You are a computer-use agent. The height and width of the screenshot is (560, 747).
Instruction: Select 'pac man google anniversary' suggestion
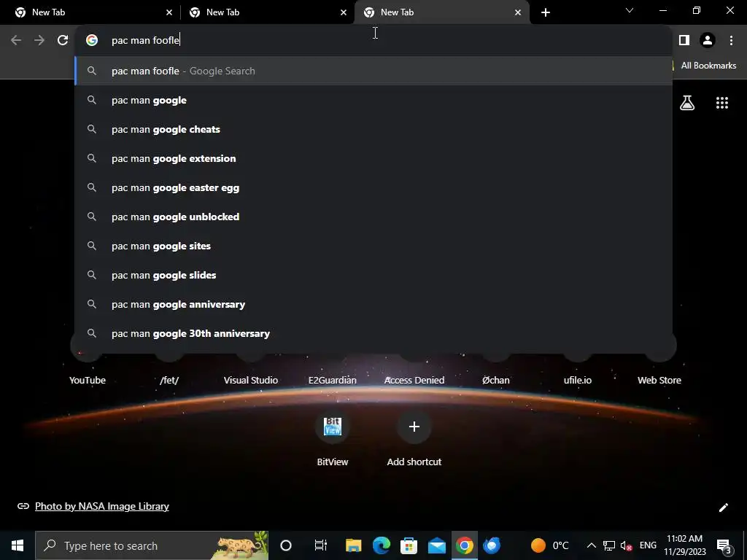pyautogui.click(x=373, y=304)
